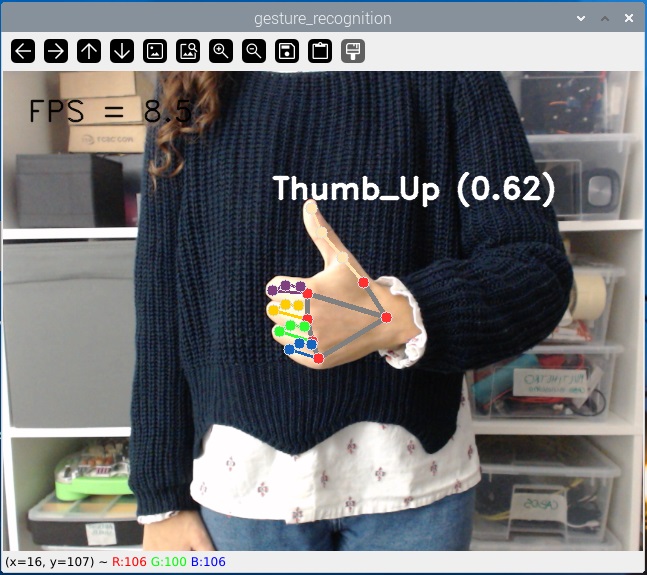Minimize the gesture_recognition window
This screenshot has width=647, height=575.
pos(582,18)
